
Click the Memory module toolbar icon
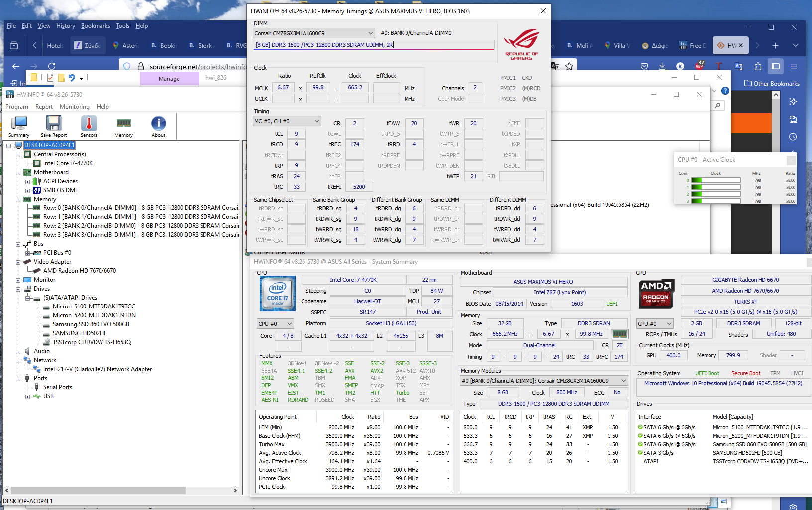point(123,126)
